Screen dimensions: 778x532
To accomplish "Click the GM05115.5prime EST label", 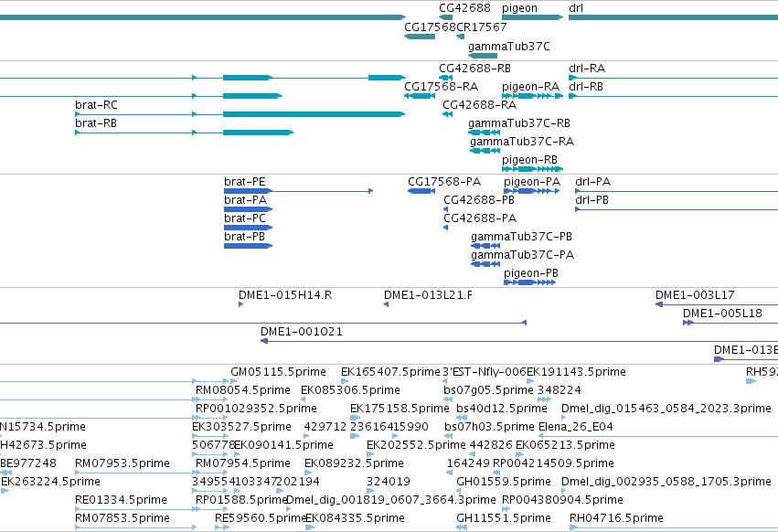I will coord(278,373).
